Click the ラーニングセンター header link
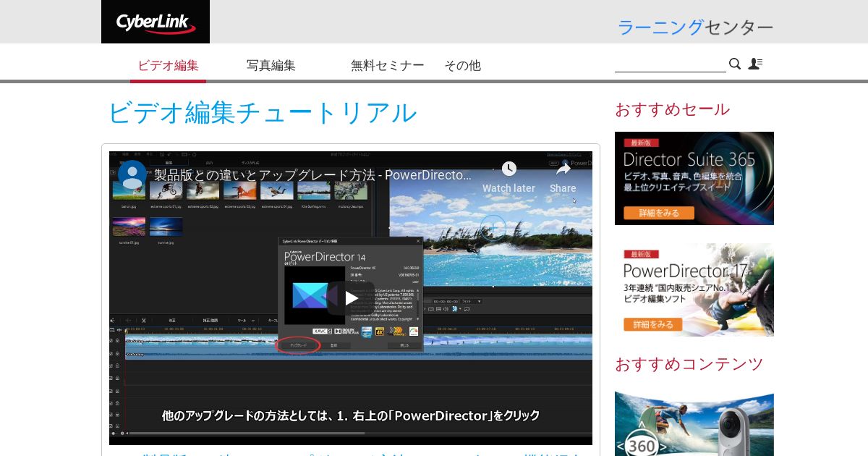The height and width of the screenshot is (456, 868). (695, 28)
